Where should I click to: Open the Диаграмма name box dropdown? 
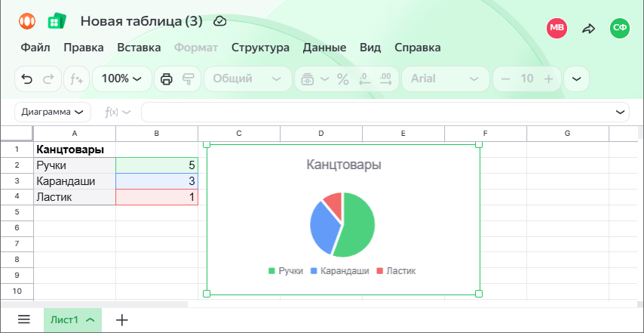(x=53, y=112)
